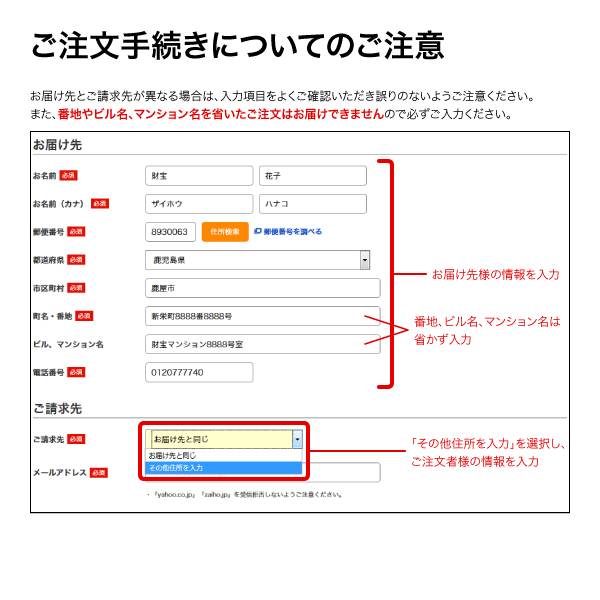Viewport: 600px width, 600px height.
Task: Click the メールアドレス input field
Action: (x=340, y=473)
